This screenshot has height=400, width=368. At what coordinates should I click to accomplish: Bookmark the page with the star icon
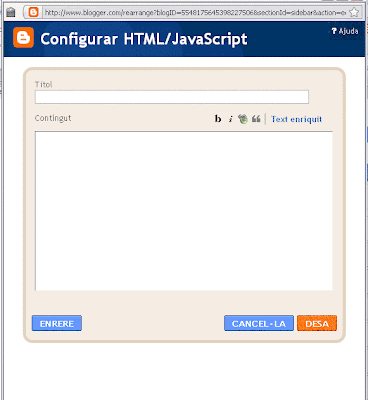(354, 13)
